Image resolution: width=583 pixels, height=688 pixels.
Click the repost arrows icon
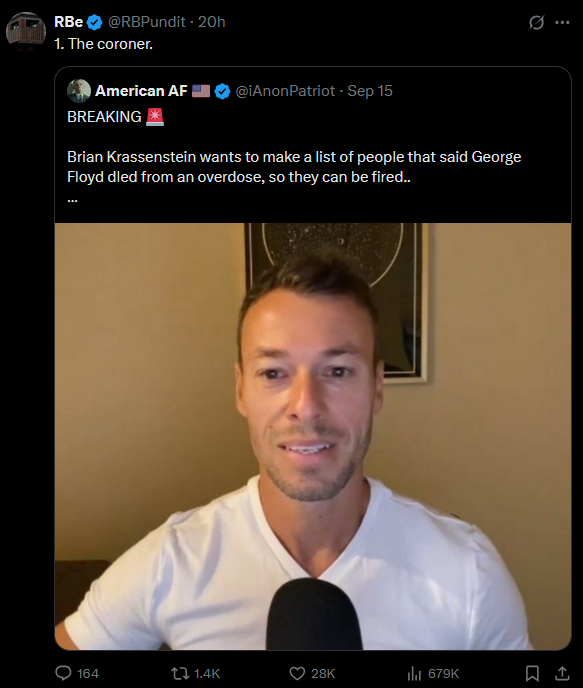click(180, 673)
